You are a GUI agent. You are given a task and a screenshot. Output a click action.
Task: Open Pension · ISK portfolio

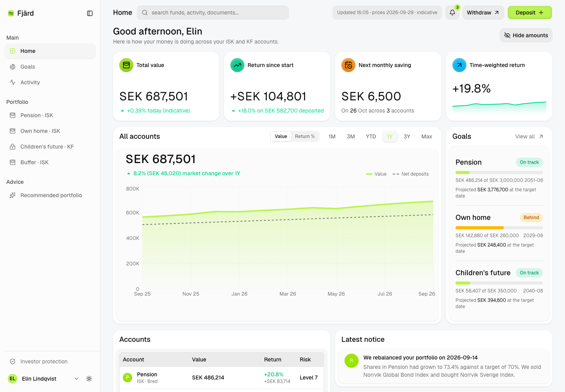tap(50, 115)
